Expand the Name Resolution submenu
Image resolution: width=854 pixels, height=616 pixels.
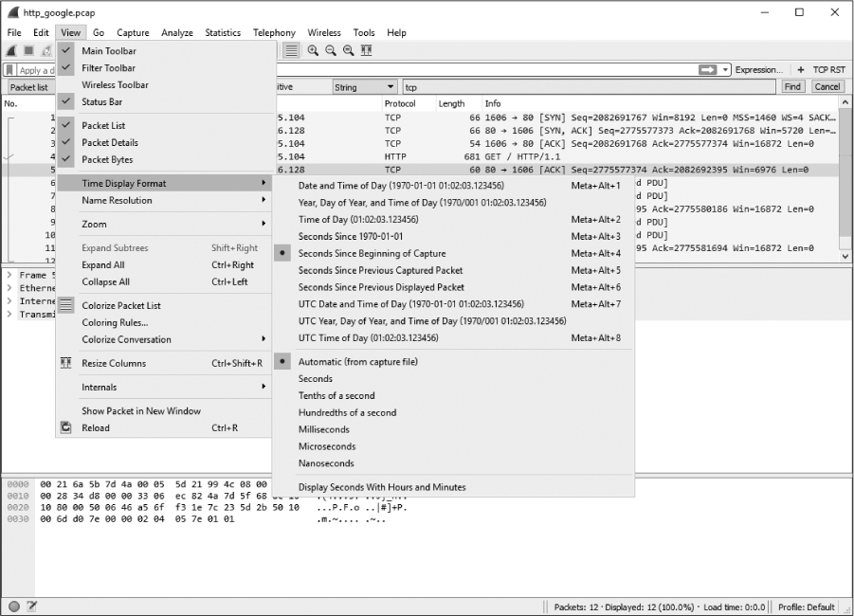(x=117, y=201)
